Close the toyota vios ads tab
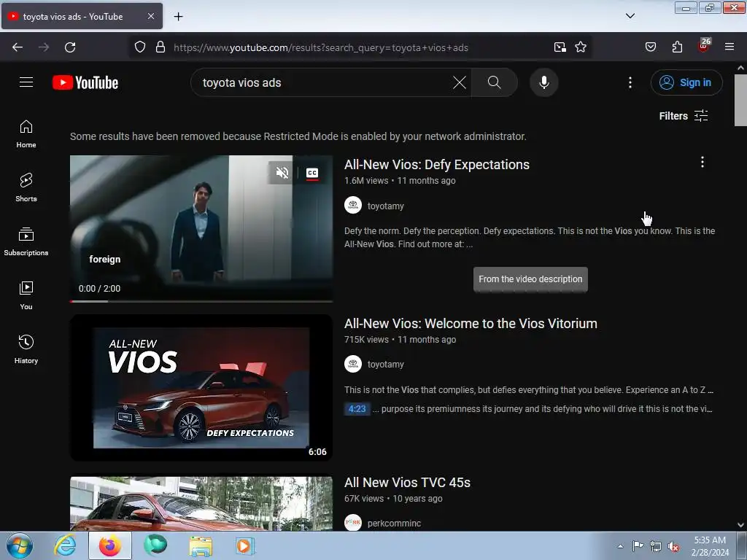 point(150,16)
